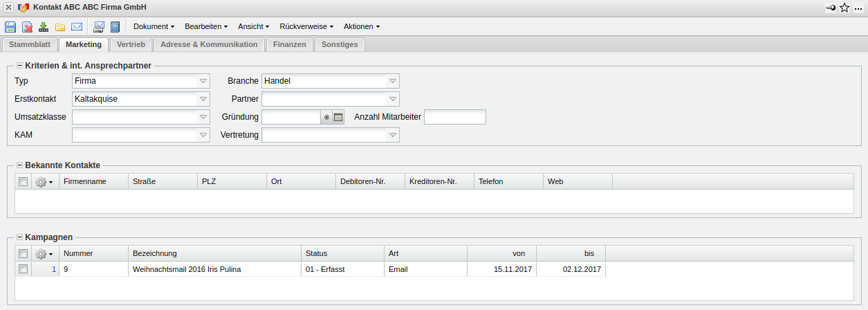
Task: Mark contact as favorite with star icon
Action: tap(844, 8)
